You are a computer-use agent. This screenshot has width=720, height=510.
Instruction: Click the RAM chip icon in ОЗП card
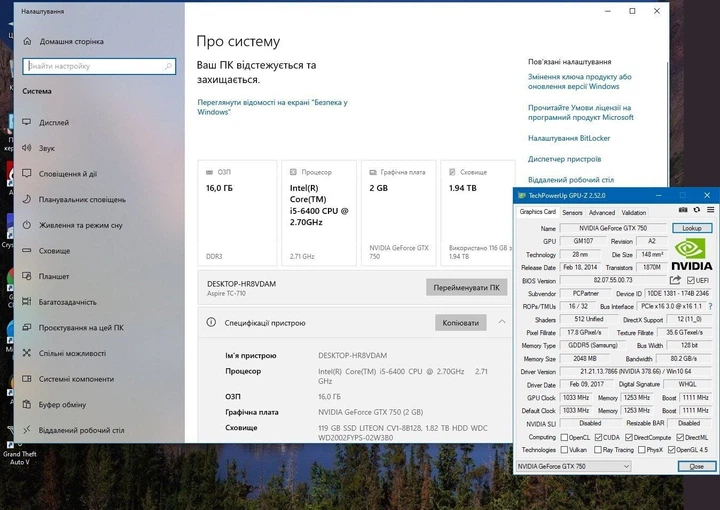coord(209,172)
